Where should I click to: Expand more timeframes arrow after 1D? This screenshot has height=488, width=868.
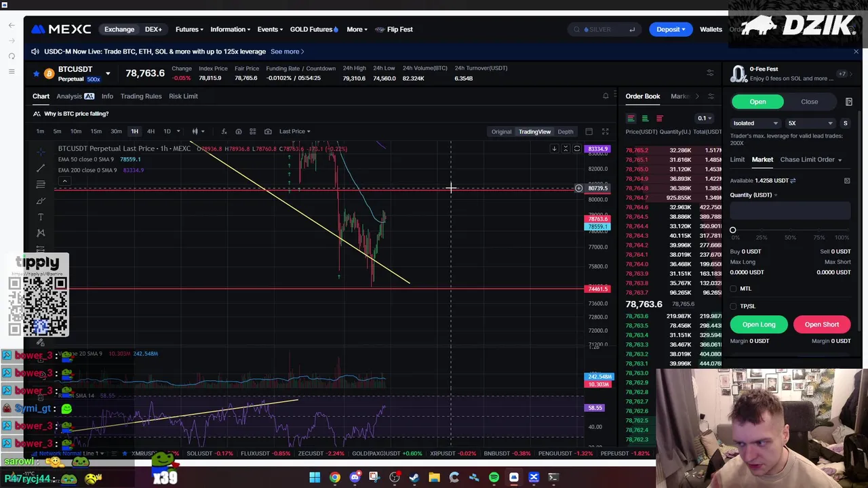178,131
